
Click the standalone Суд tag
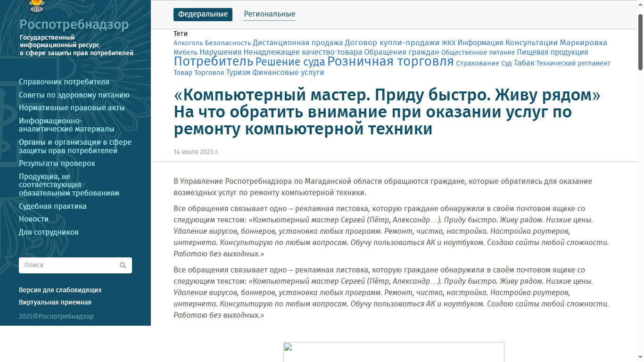506,63
